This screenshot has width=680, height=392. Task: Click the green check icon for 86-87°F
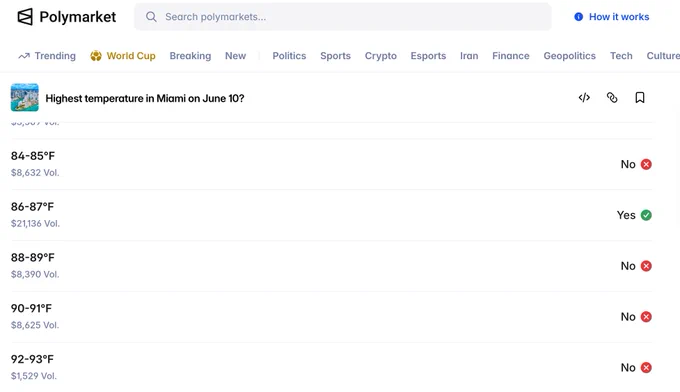[x=646, y=215]
